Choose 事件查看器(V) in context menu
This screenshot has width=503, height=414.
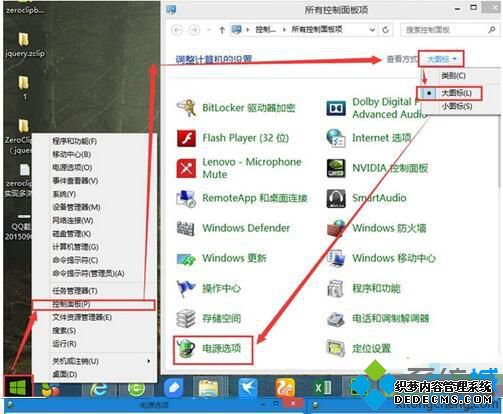click(x=75, y=181)
